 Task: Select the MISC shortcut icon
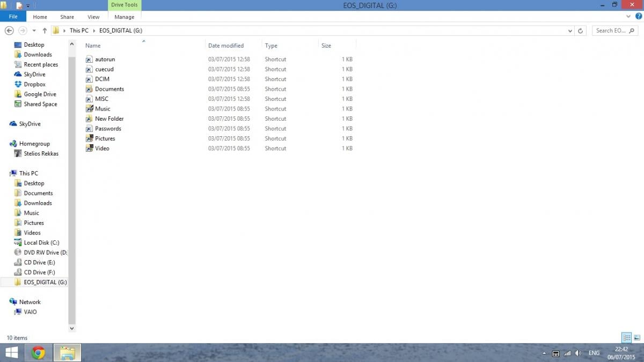[x=89, y=99]
